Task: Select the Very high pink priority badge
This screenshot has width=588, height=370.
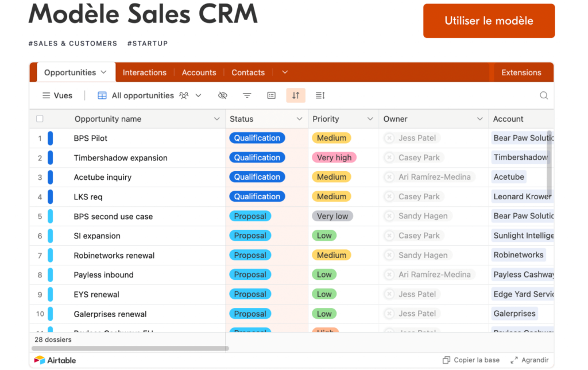Action: pos(334,157)
